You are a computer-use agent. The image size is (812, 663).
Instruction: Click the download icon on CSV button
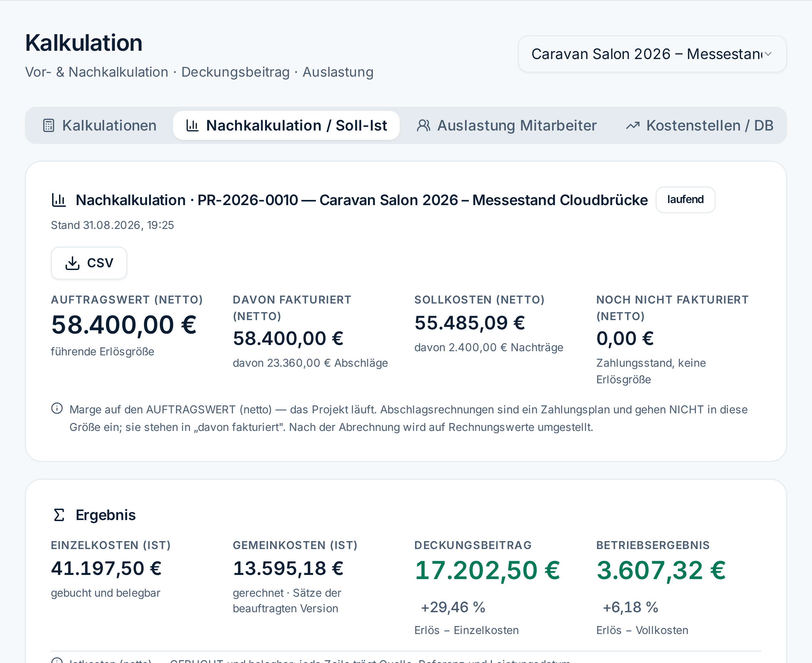(x=72, y=263)
